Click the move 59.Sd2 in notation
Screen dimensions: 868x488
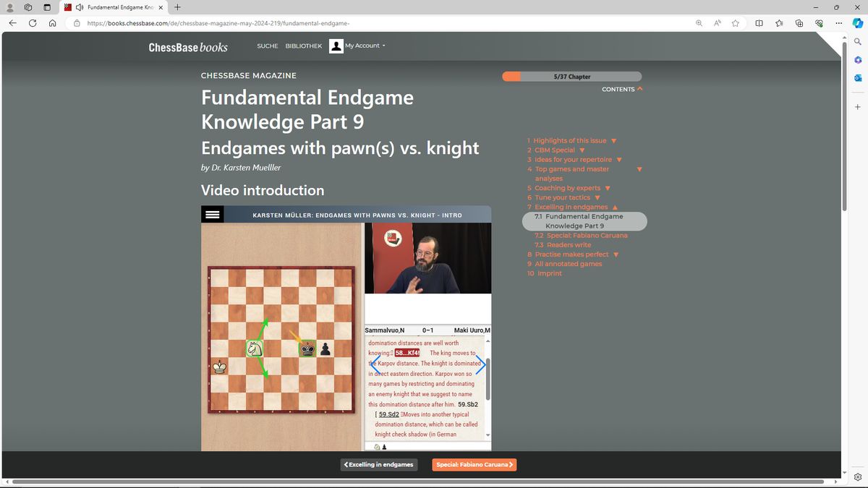[391, 414]
